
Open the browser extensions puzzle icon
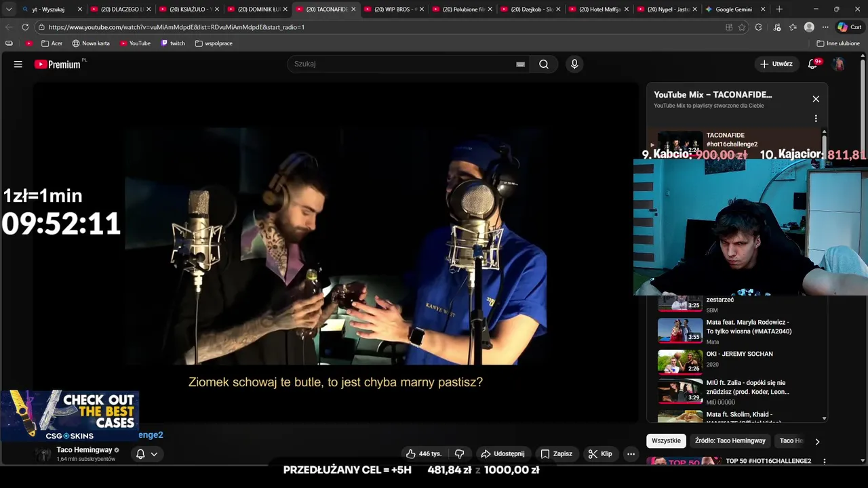coord(758,27)
